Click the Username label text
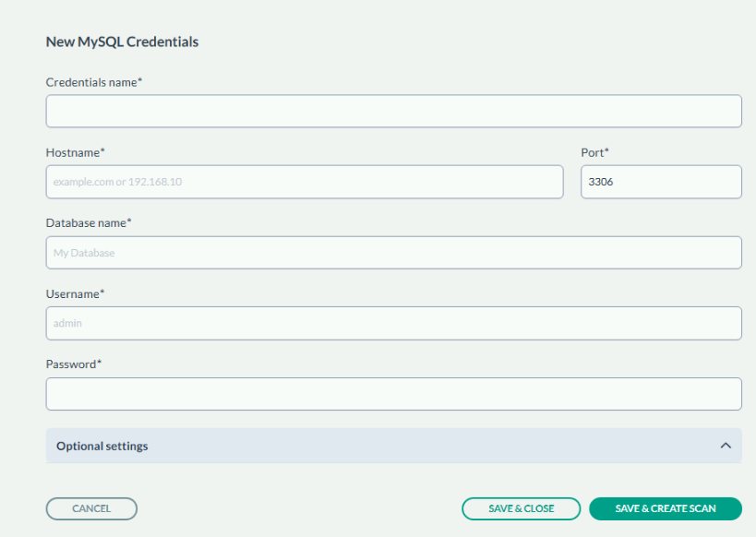Viewport: 756px width, 537px height. point(75,293)
